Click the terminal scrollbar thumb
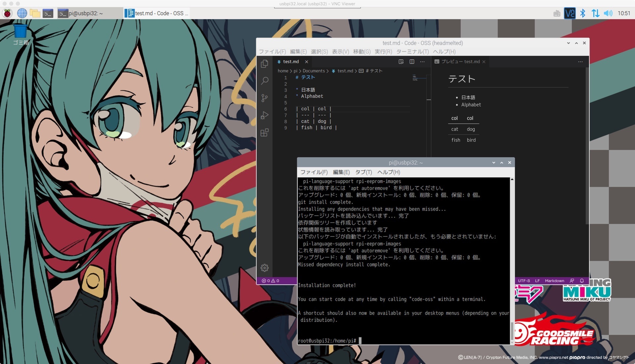This screenshot has width=635, height=364. 512,331
